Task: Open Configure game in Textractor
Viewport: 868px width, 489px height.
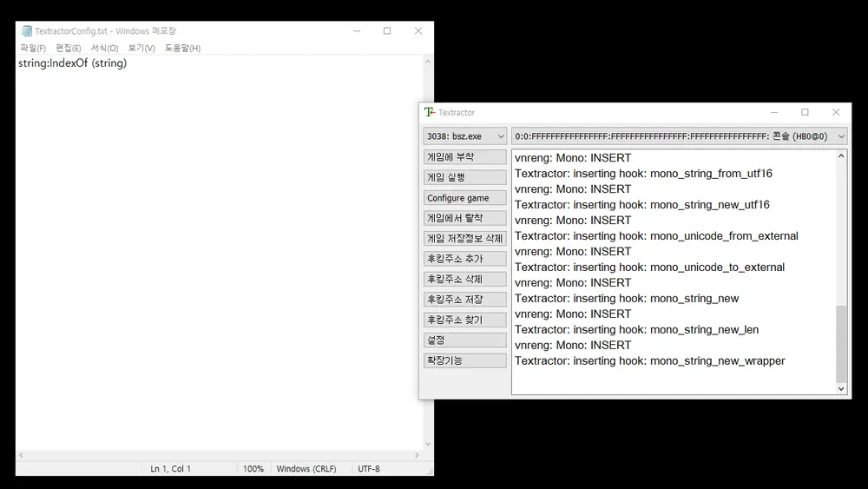Action: coord(465,198)
